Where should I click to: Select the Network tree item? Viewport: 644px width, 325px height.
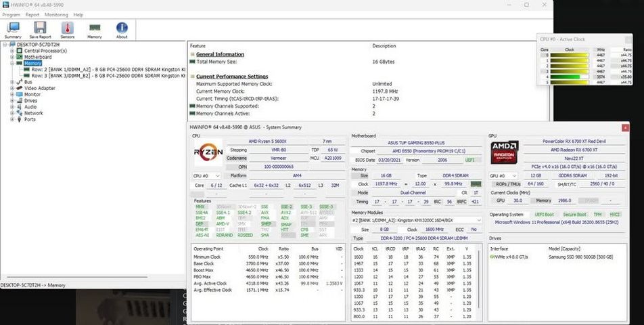coord(33,113)
